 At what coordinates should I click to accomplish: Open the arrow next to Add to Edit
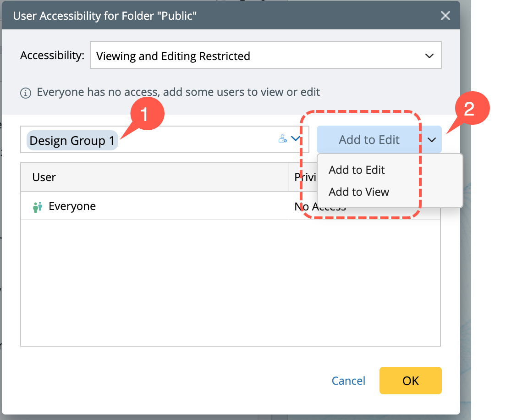coord(431,140)
